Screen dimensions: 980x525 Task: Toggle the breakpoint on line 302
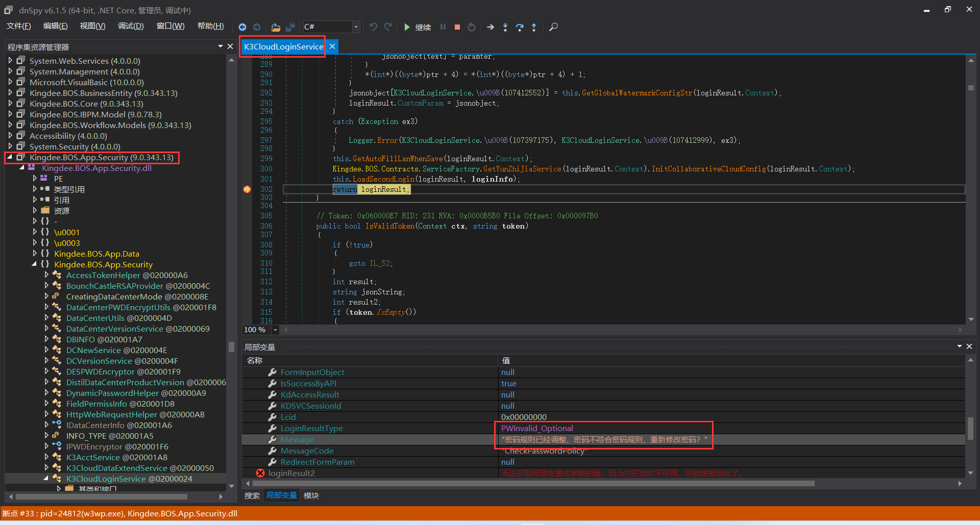coord(247,189)
